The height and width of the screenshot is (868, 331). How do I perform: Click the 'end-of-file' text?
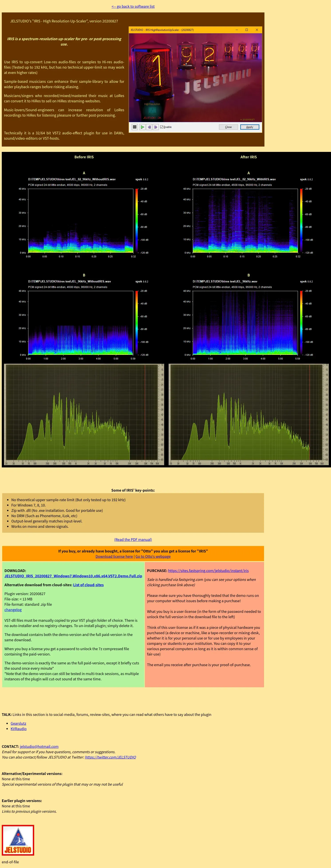(10, 862)
